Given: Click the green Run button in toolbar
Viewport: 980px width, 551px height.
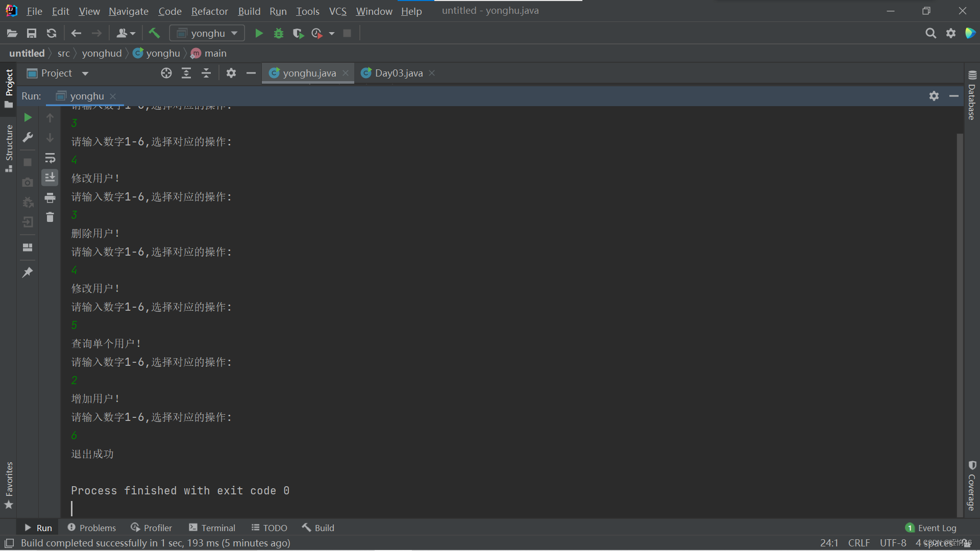Looking at the screenshot, I should point(259,33).
